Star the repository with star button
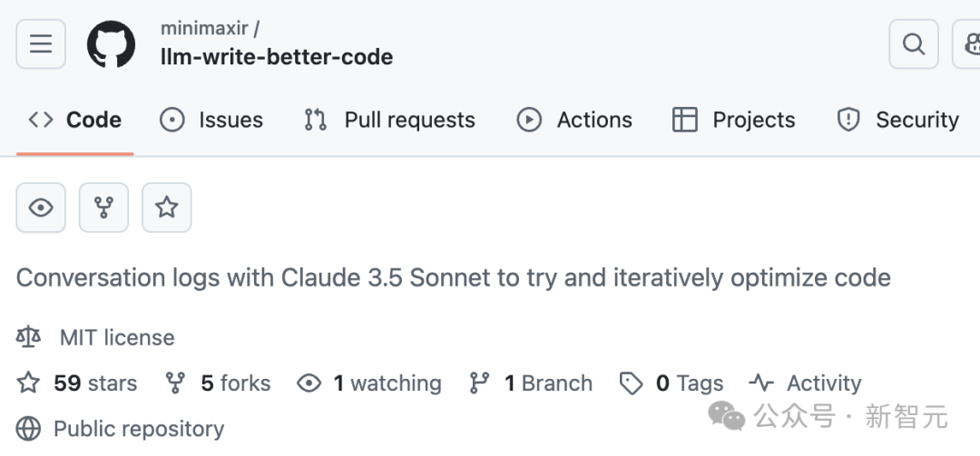 tap(166, 208)
